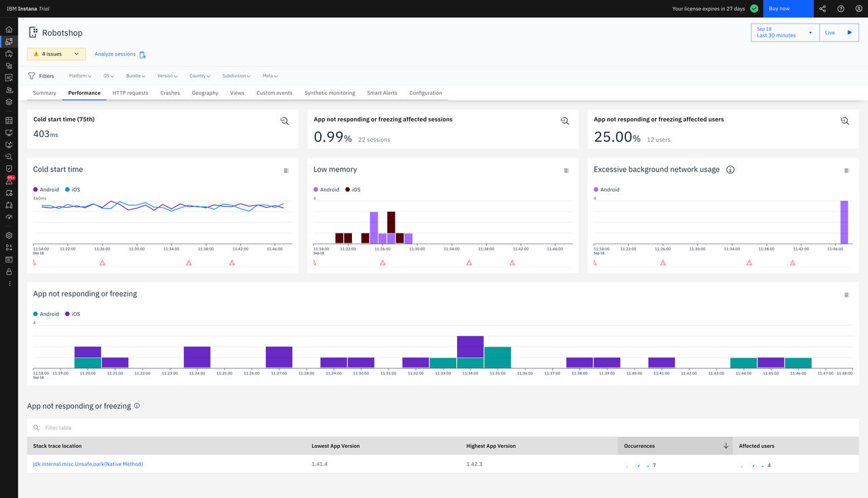Image resolution: width=868 pixels, height=498 pixels.
Task: Click the Robotshop mobile app icon
Action: 33,33
